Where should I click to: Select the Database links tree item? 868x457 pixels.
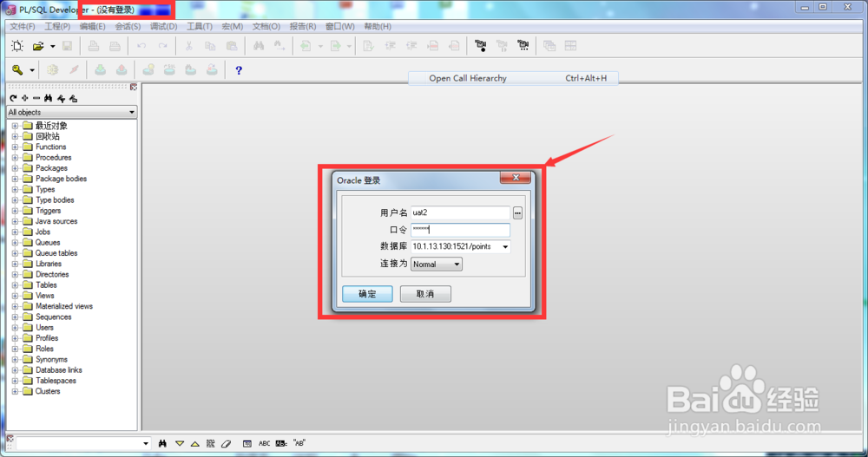59,370
